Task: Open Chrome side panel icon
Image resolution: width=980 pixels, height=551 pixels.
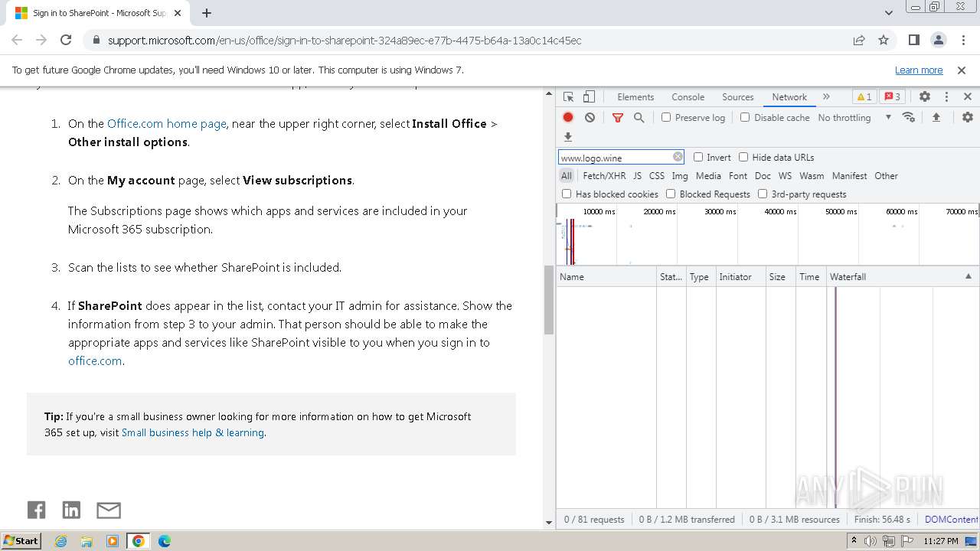Action: click(913, 41)
